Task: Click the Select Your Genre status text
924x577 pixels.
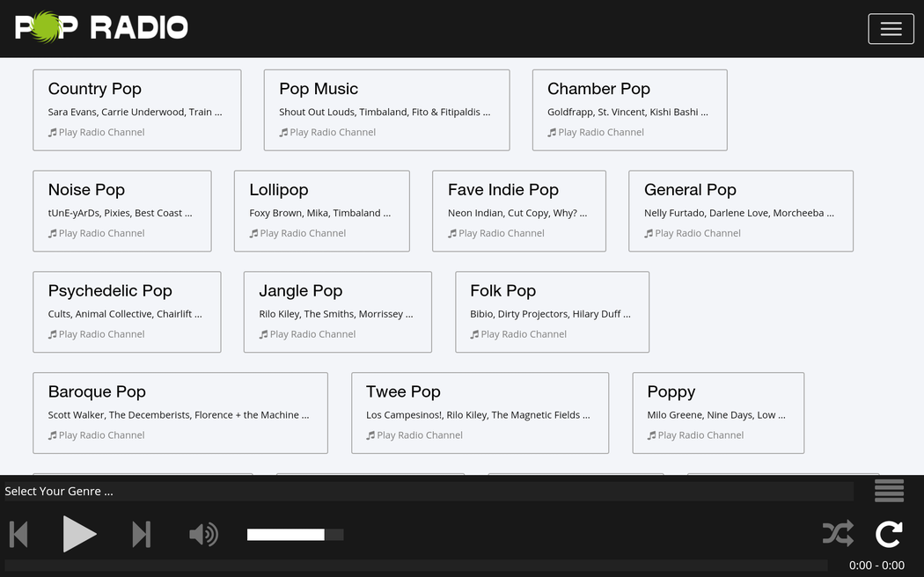Action: point(59,492)
